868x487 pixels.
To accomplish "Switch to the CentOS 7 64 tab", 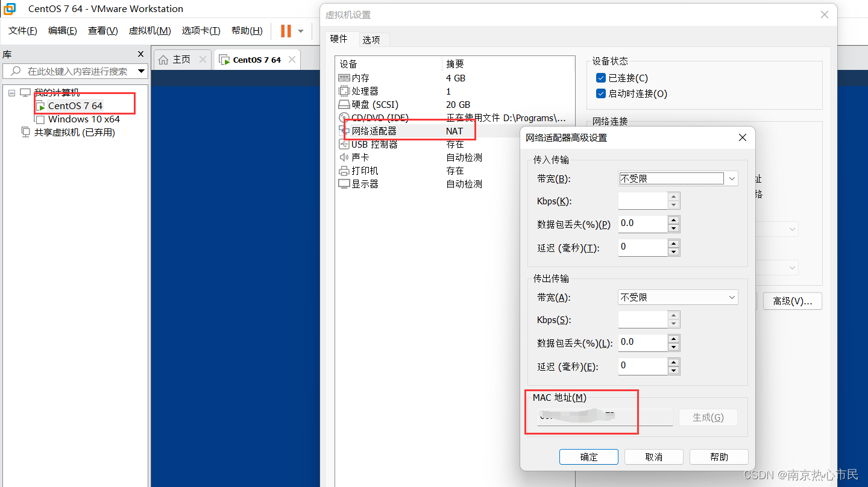I will pyautogui.click(x=257, y=60).
